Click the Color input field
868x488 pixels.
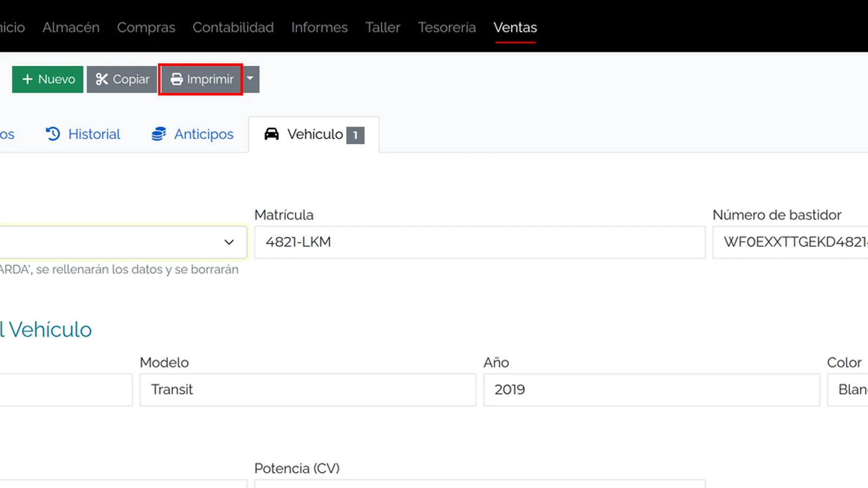coord(847,390)
